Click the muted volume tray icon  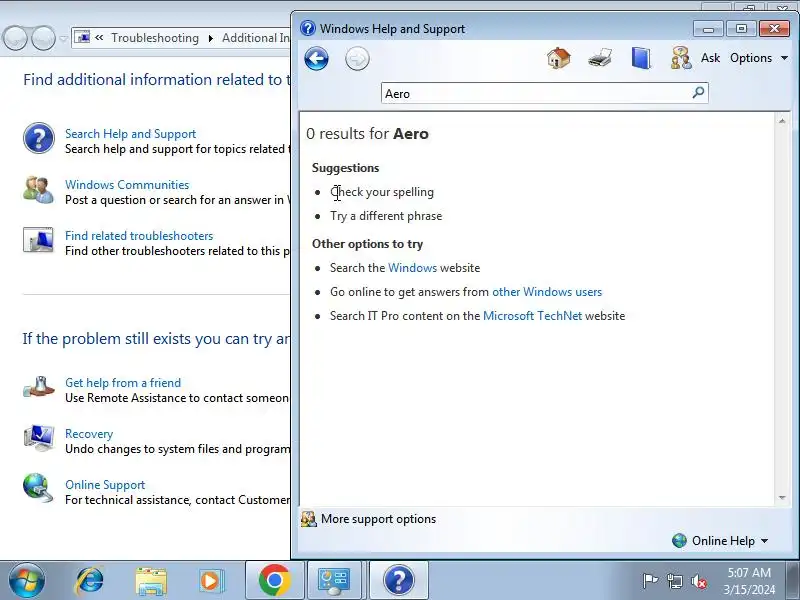[698, 581]
